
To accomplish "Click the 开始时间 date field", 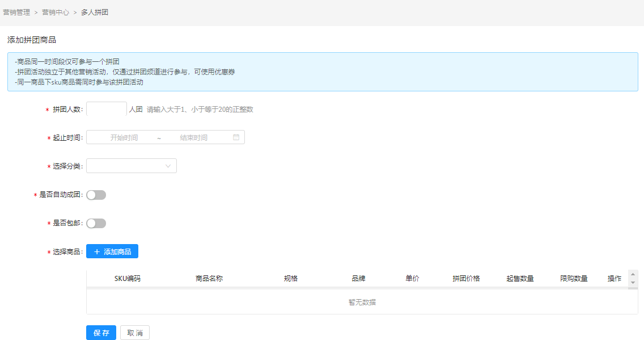I will coord(124,137).
